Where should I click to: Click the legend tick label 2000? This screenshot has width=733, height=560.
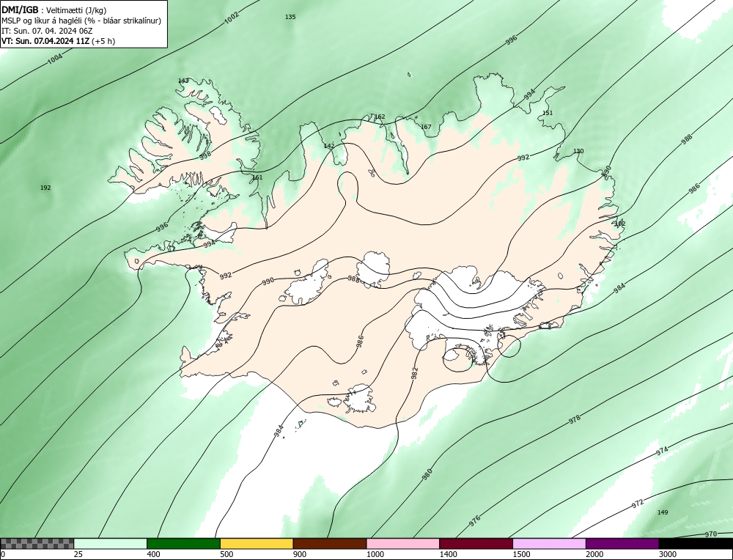[594, 554]
